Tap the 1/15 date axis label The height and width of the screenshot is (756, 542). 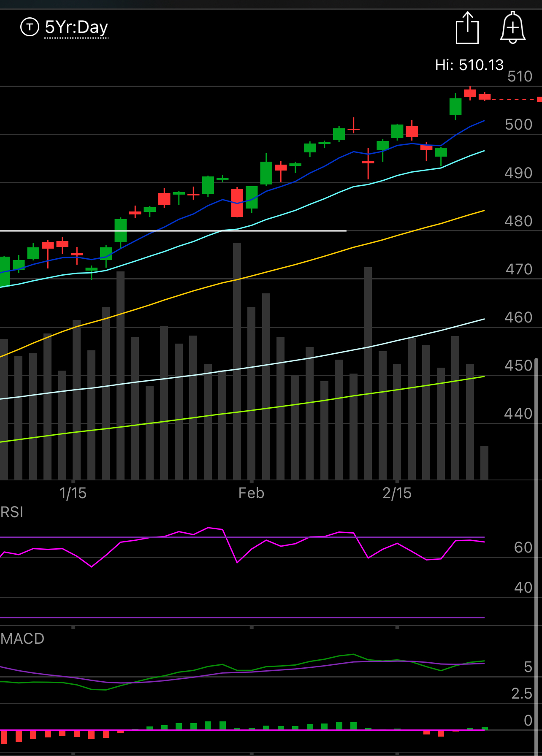pyautogui.click(x=73, y=493)
